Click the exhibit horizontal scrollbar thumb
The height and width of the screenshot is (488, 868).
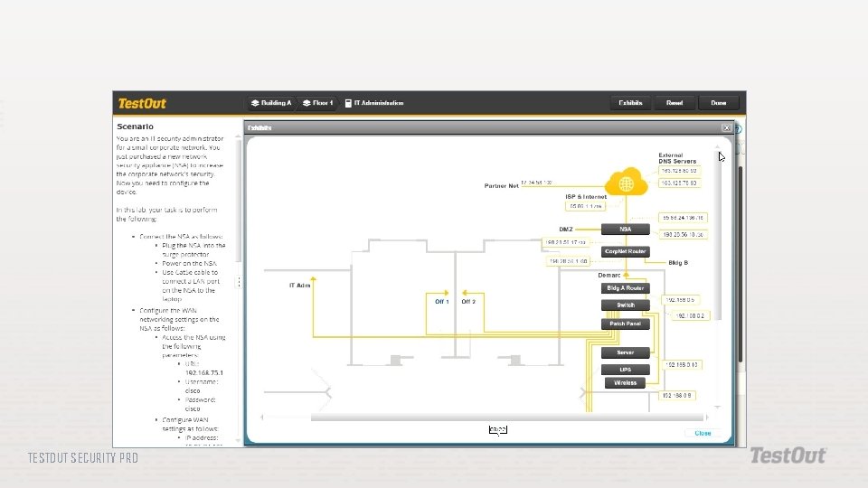point(506,418)
